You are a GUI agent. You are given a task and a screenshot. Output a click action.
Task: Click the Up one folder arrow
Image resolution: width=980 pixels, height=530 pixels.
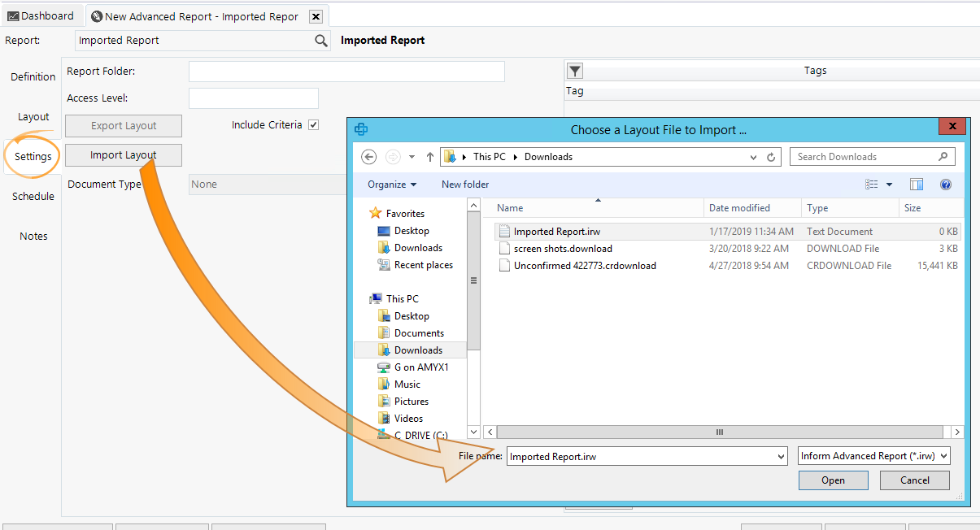429,156
